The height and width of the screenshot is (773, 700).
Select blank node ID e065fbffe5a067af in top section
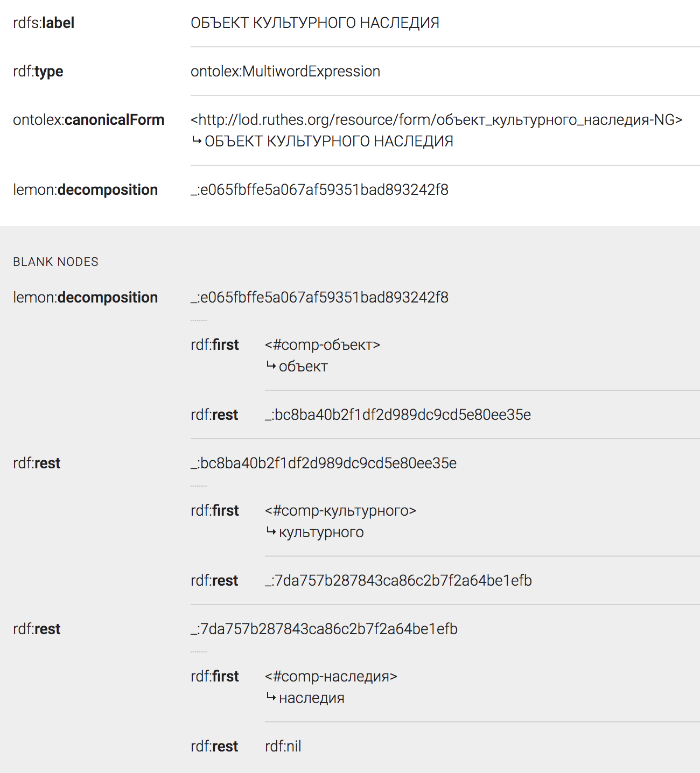319,189
